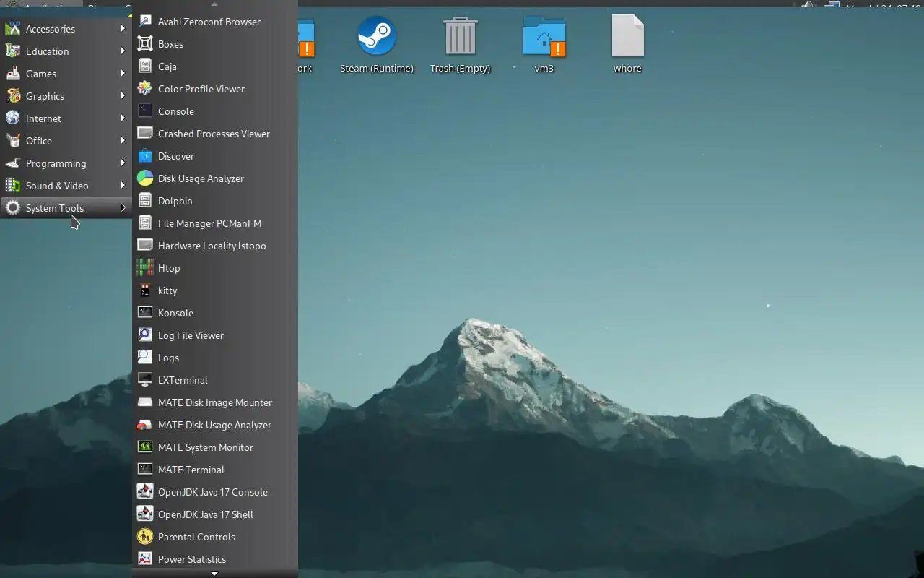Viewport: 924px width, 578px height.
Task: Expand the Graphics submenu arrow
Action: point(123,96)
